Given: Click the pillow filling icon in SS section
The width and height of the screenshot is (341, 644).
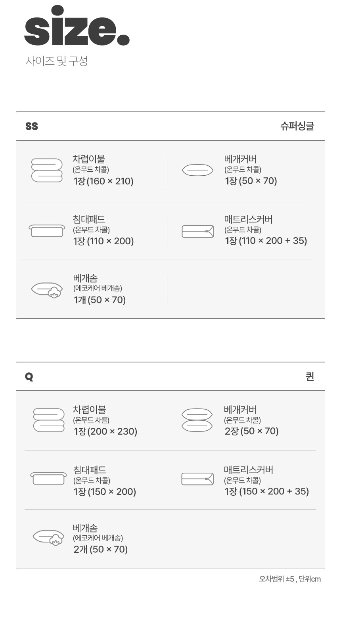Looking at the screenshot, I should (x=47, y=290).
